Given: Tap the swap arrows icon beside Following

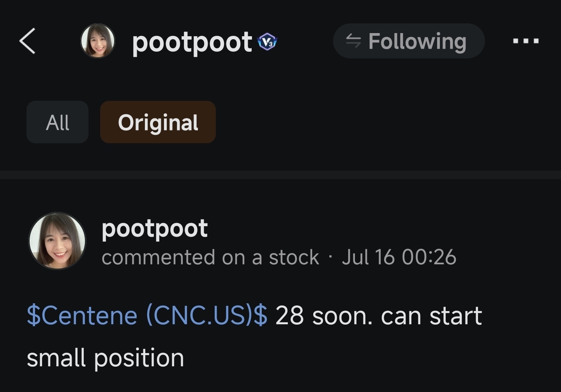Looking at the screenshot, I should click(x=353, y=41).
